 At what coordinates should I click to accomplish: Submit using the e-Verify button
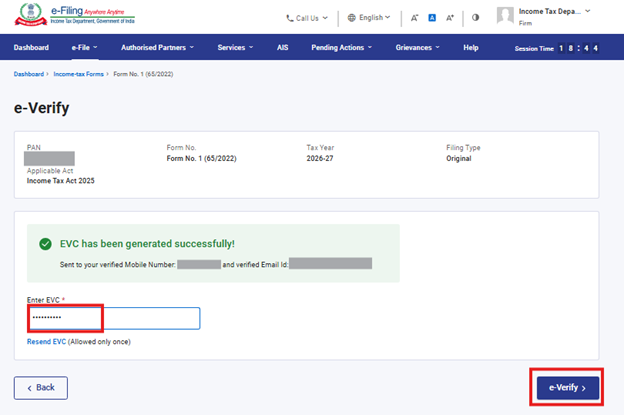pyautogui.click(x=567, y=386)
